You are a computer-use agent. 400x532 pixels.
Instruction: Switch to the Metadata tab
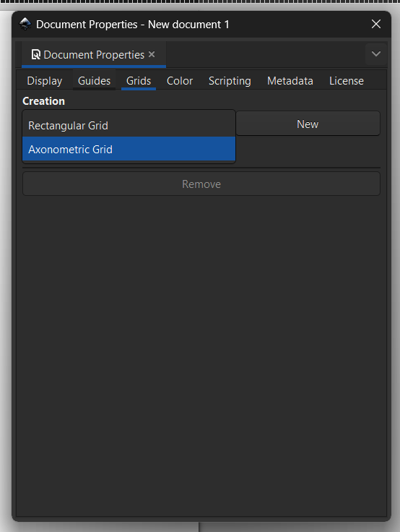coord(290,81)
